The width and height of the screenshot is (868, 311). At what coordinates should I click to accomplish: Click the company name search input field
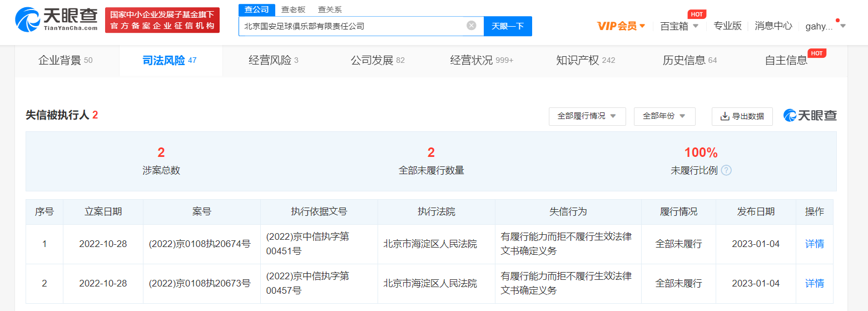coord(353,26)
